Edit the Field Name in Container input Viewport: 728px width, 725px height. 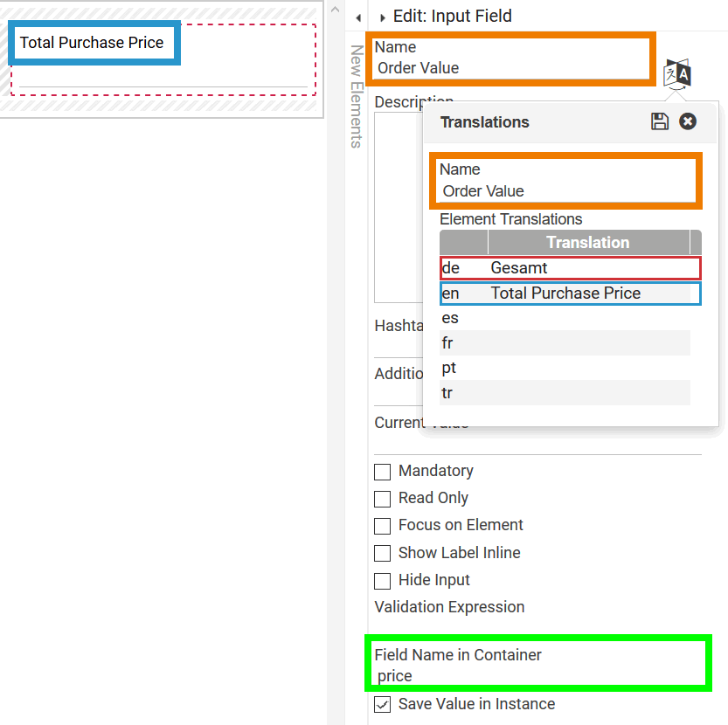(x=537, y=676)
